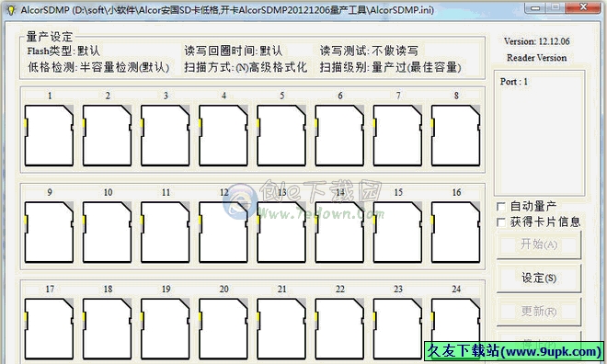Enable the 获得卡片信息 checkbox
Screen dimensions: 607x364
coord(501,222)
